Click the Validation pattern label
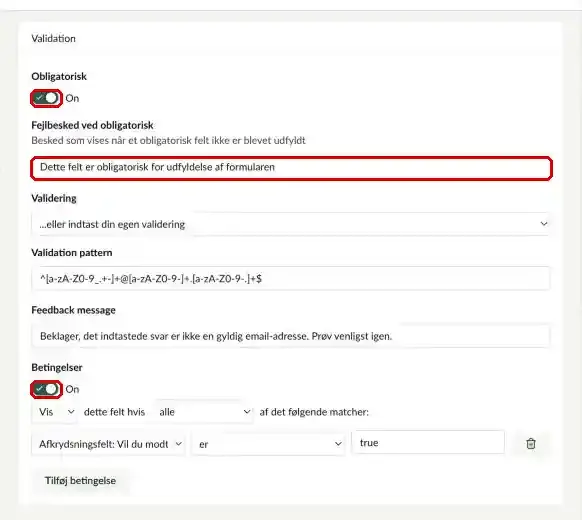Image resolution: width=582 pixels, height=520 pixels. pyautogui.click(x=72, y=253)
